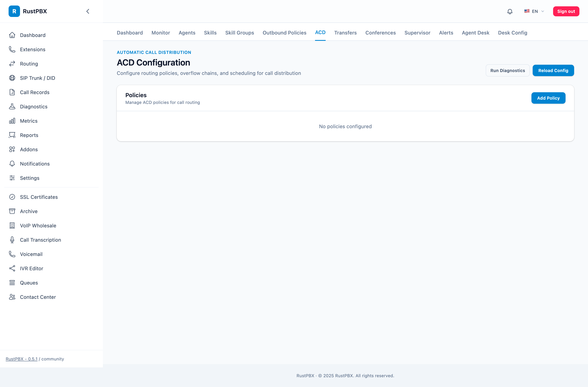This screenshot has height=387, width=588.
Task: Click the sidebar Notifications bell icon
Action: (12, 164)
